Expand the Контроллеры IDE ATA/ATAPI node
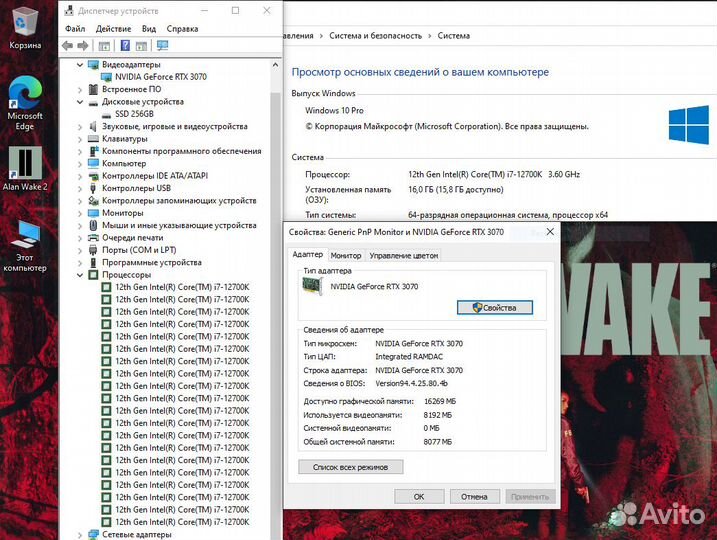Screen dimensions: 717x540 (80, 176)
